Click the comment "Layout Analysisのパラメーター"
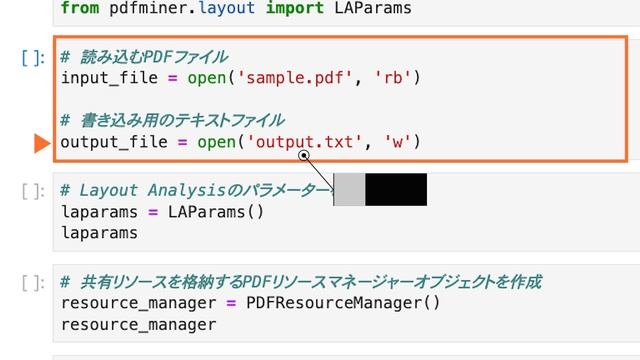Screen dimensions: 640x360 [197, 191]
